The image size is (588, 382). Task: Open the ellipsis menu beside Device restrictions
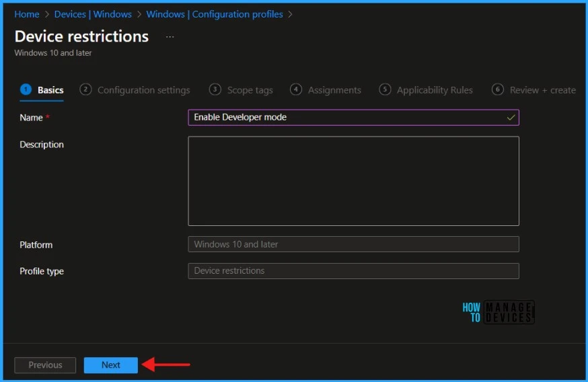[170, 37]
